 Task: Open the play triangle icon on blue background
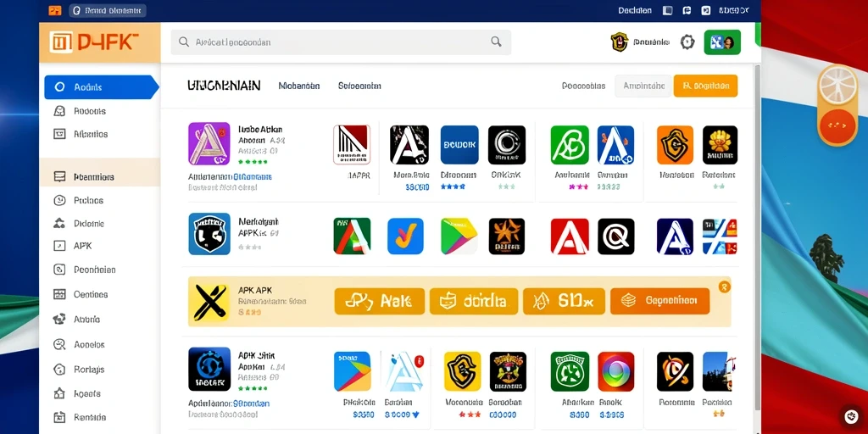point(352,371)
